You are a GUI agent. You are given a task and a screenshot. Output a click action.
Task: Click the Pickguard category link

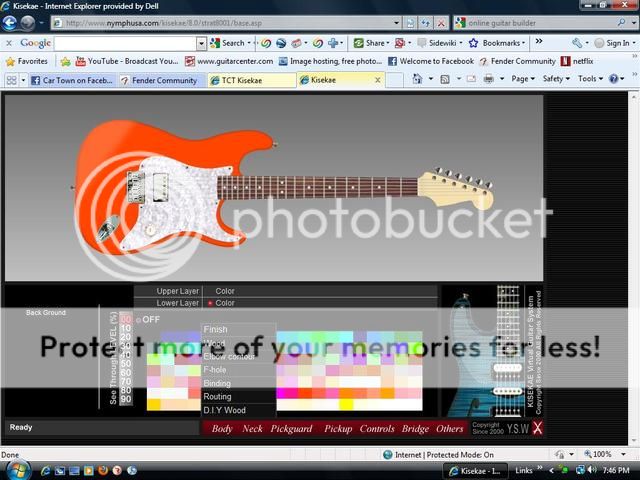[291, 428]
